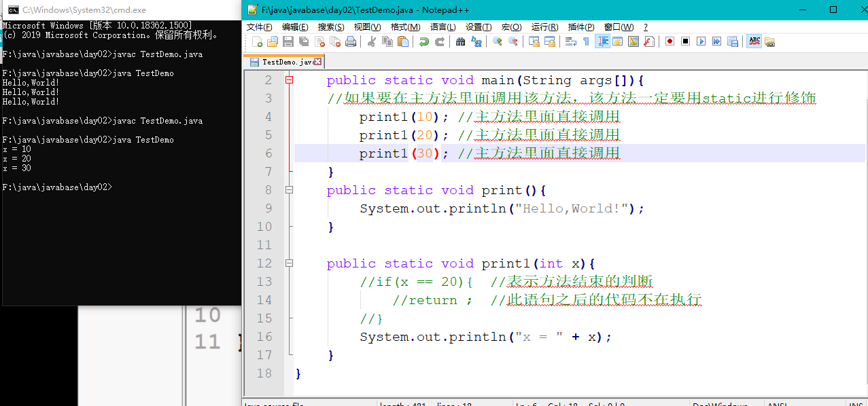
Task: Collapse the main method fold marker
Action: tap(289, 80)
